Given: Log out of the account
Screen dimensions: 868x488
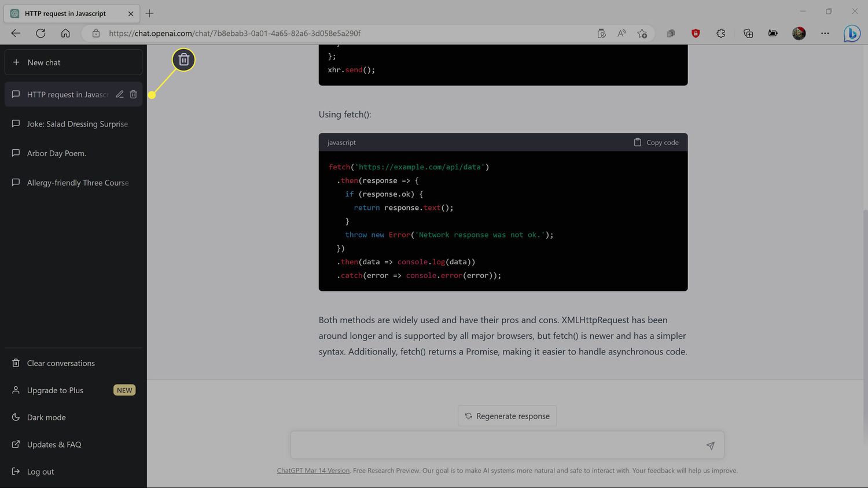Looking at the screenshot, I should pos(41,472).
